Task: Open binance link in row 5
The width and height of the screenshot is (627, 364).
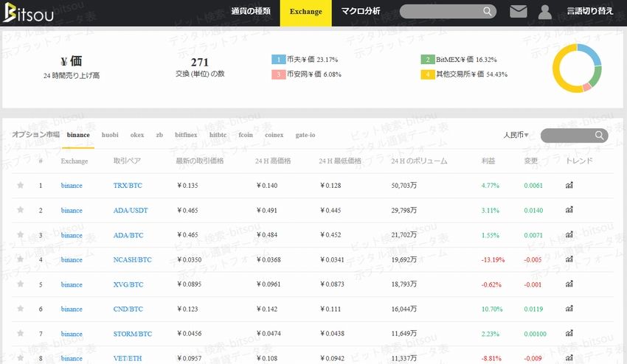Action: click(72, 284)
